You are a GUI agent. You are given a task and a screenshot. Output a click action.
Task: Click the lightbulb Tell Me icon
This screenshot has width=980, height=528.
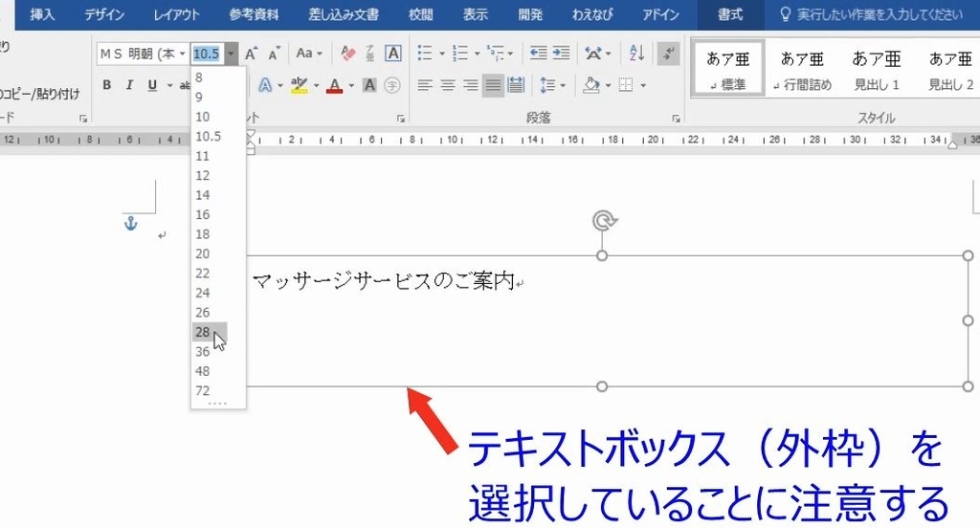(786, 14)
